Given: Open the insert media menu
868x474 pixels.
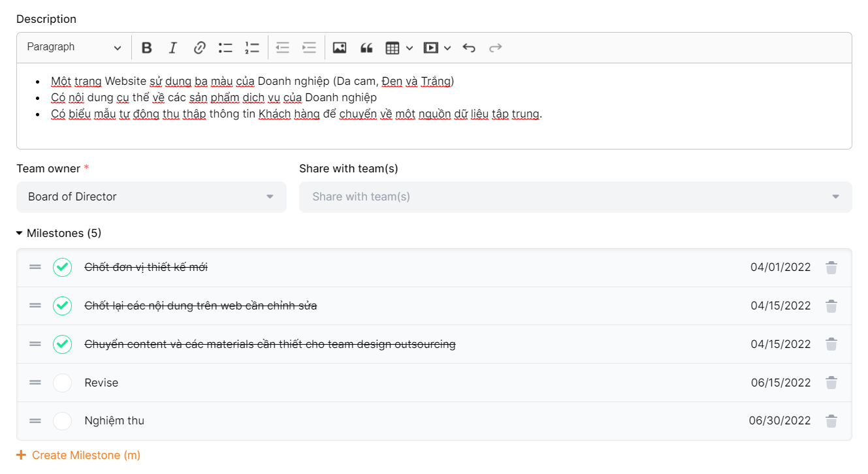Looking at the screenshot, I should coord(437,48).
